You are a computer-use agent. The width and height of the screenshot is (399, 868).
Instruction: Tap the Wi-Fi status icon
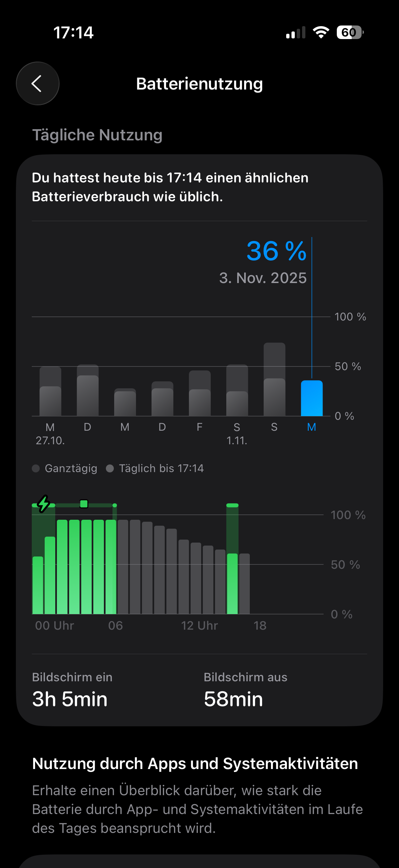tap(321, 32)
